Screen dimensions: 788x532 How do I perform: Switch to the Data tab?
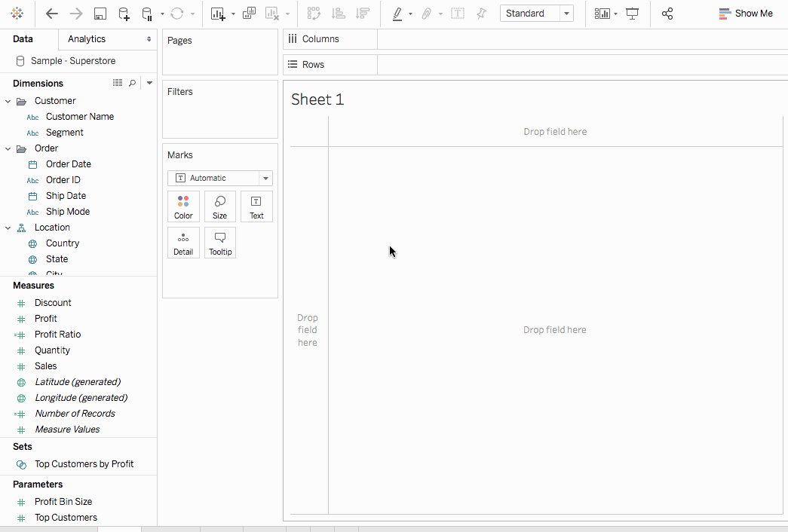pos(23,39)
